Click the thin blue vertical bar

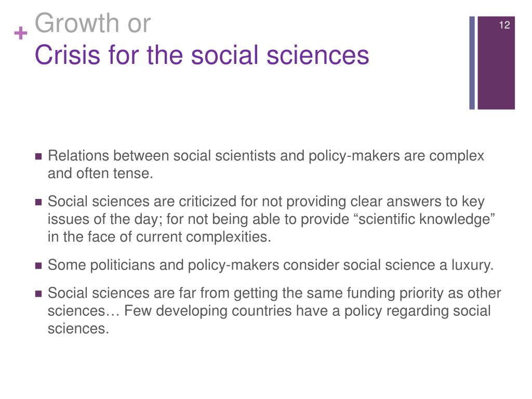click(472, 63)
